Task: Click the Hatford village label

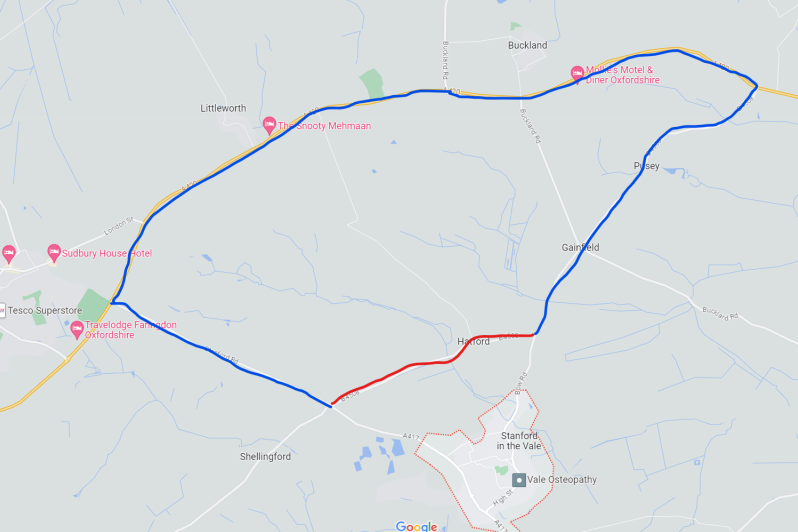Action: click(x=473, y=341)
